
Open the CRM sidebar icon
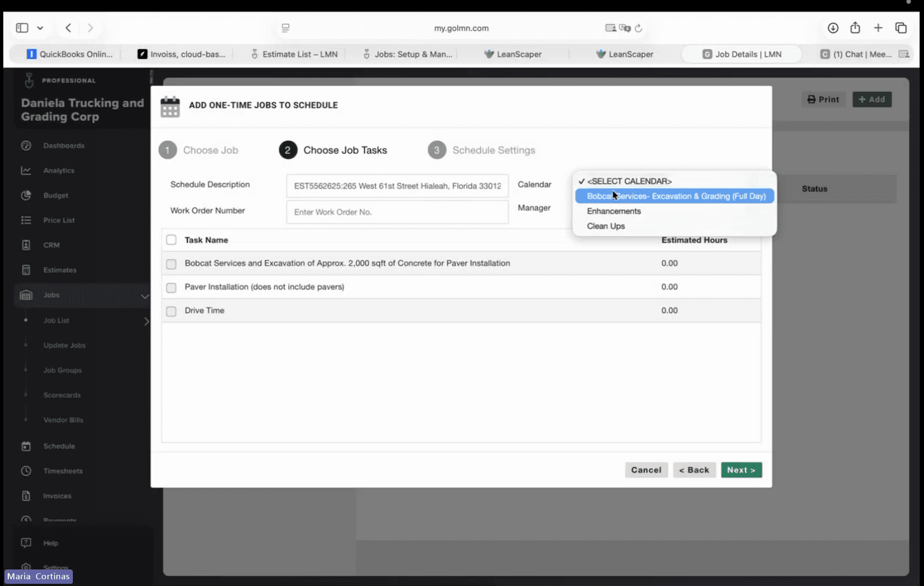click(x=26, y=245)
